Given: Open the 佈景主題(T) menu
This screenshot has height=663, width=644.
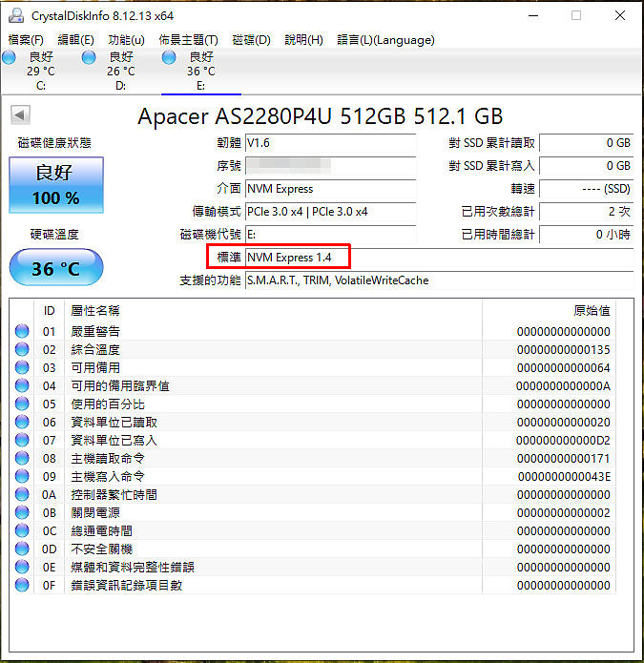Looking at the screenshot, I should (x=188, y=40).
